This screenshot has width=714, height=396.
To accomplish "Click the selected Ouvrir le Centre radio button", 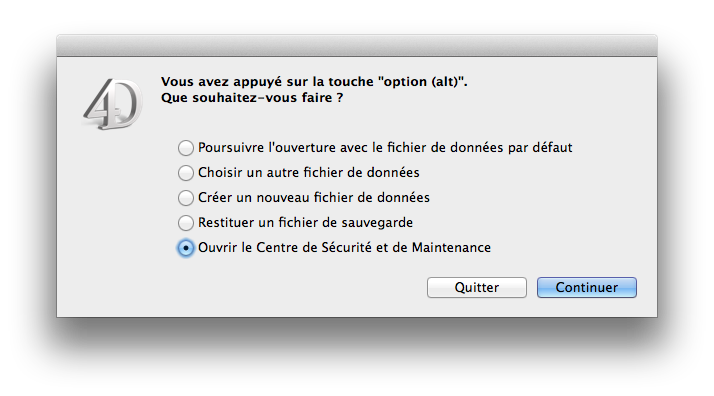I will (186, 248).
